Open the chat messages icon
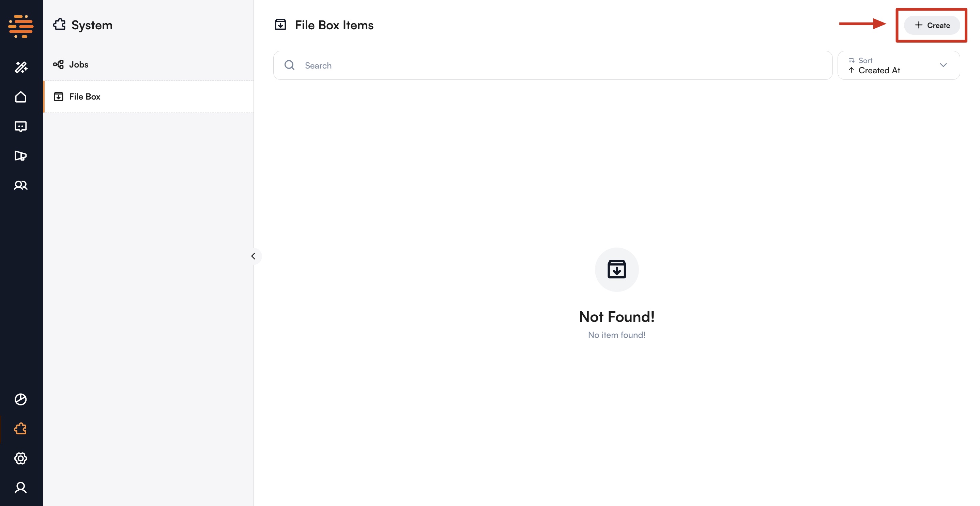This screenshot has width=980, height=506. (x=21, y=126)
